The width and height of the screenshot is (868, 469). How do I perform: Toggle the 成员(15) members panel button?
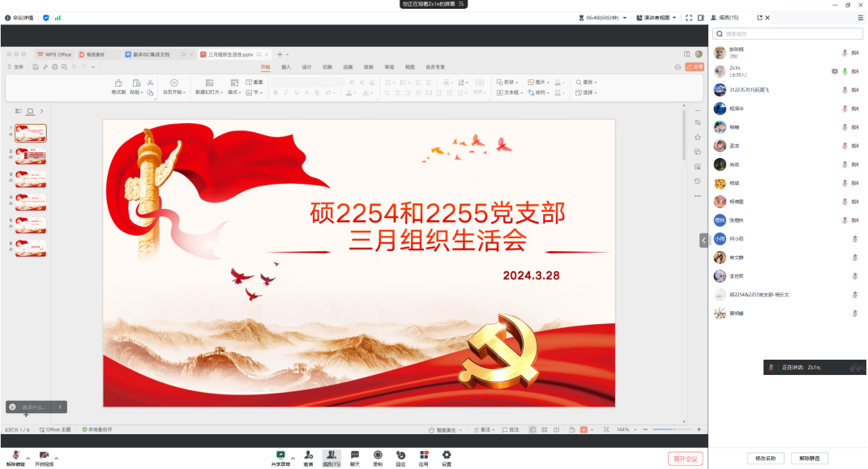(x=331, y=458)
